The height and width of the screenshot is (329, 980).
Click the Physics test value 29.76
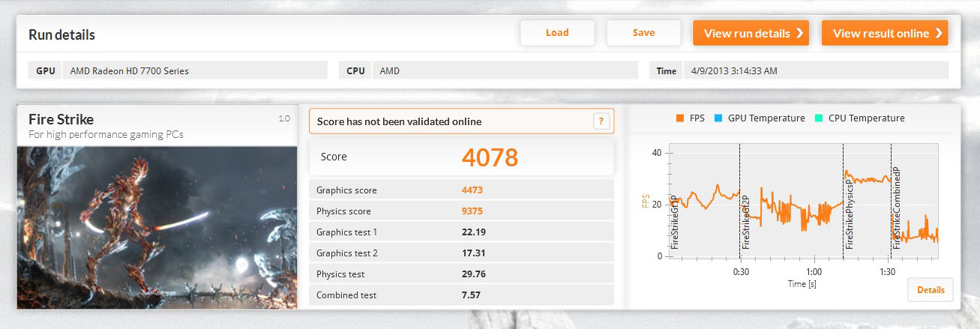click(x=473, y=274)
